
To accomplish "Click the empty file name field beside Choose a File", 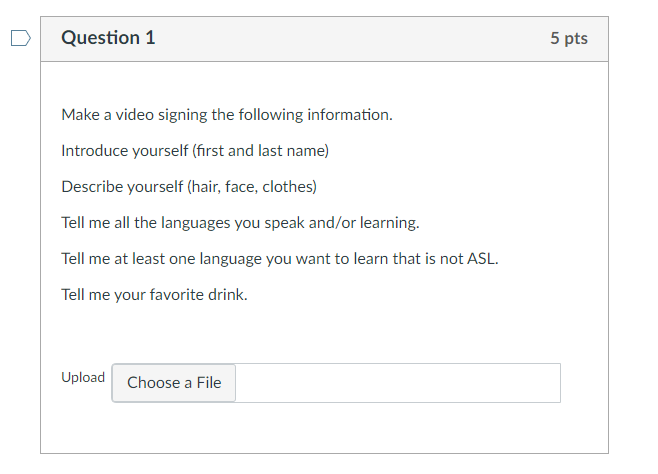I will 397,383.
